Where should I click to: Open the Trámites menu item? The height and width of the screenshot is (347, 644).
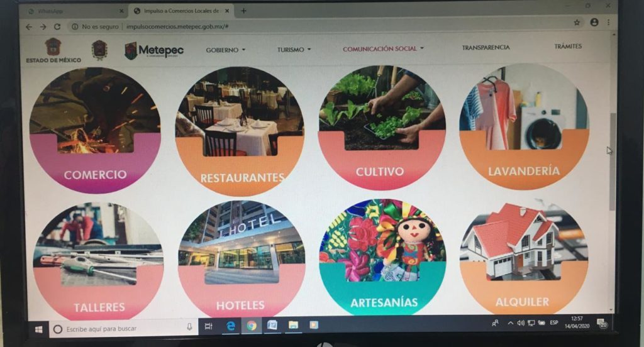(x=568, y=47)
